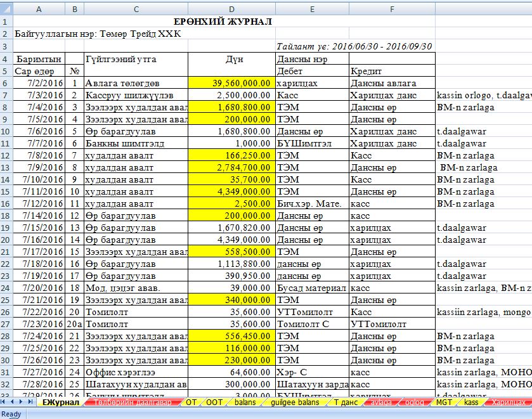The width and height of the screenshot is (532, 419).
Task: Open the kass sheet tab
Action: (x=471, y=403)
